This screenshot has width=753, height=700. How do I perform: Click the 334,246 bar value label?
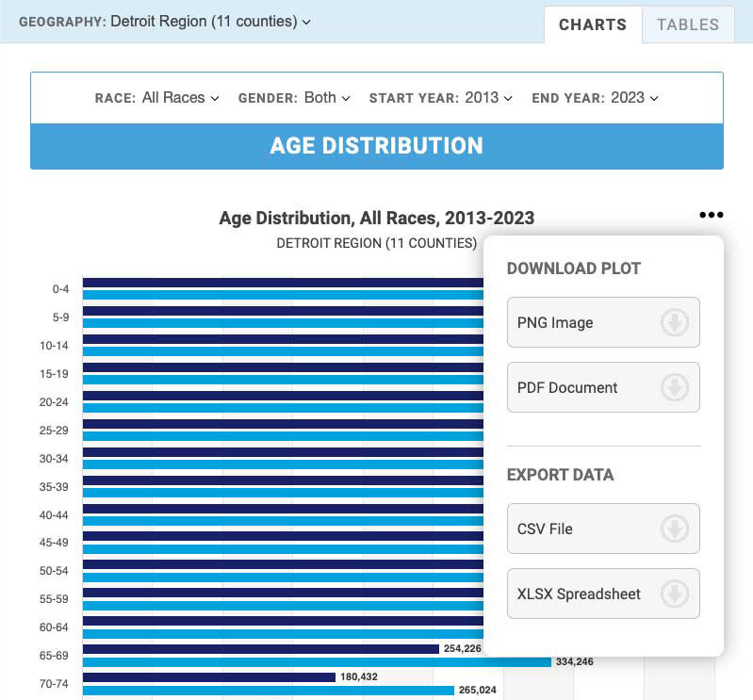574,661
